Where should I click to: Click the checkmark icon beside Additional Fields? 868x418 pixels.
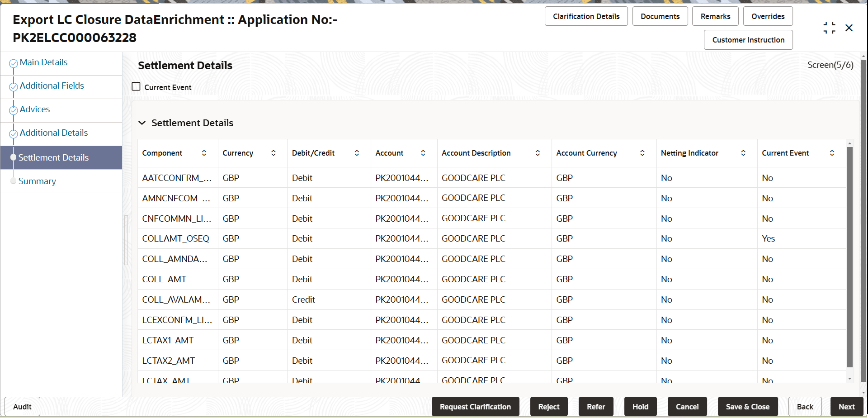point(13,87)
